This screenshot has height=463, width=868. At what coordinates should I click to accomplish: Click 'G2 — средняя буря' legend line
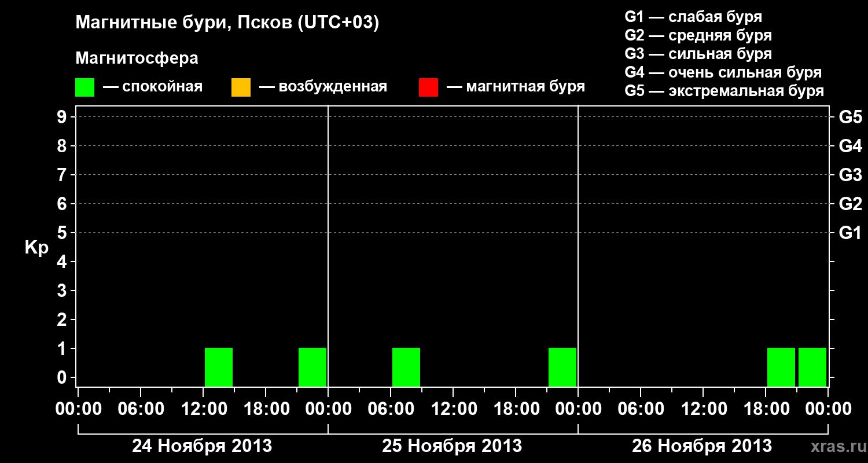point(698,35)
